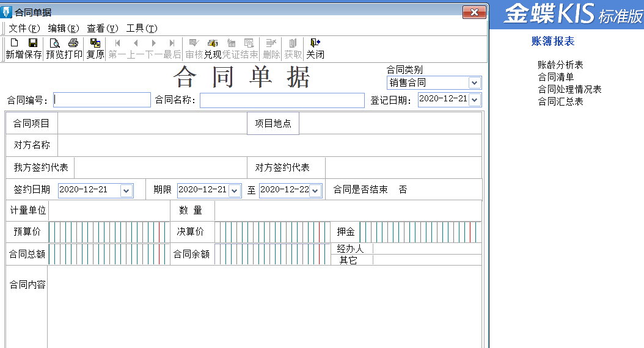644x348 pixels.
Task: Click the 复原 (Restore) toolbar icon
Action: [95, 48]
